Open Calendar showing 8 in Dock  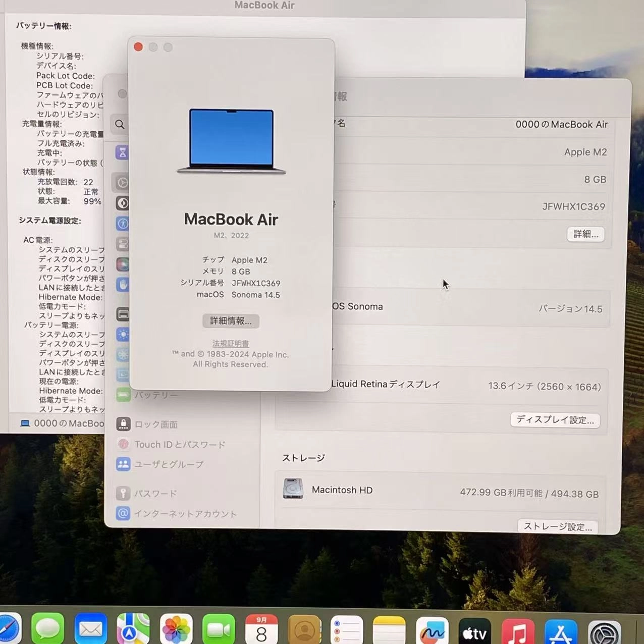pos(261,629)
